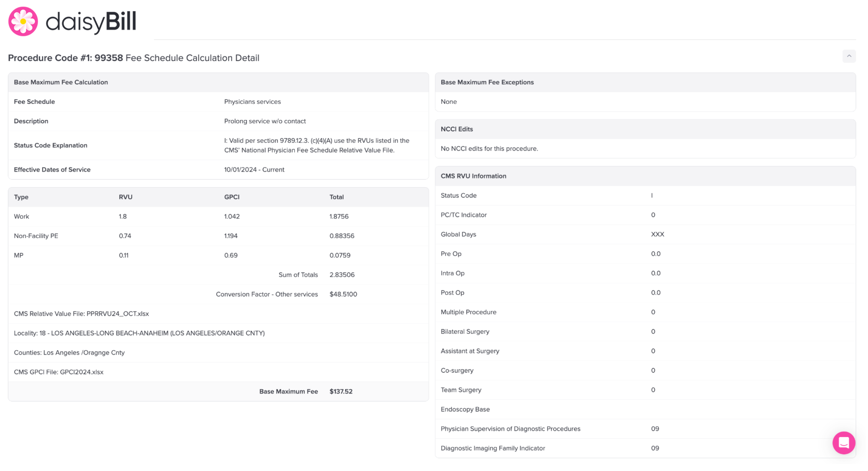Click the Base Maximum Fee Exceptions header
868x471 pixels.
[487, 82]
